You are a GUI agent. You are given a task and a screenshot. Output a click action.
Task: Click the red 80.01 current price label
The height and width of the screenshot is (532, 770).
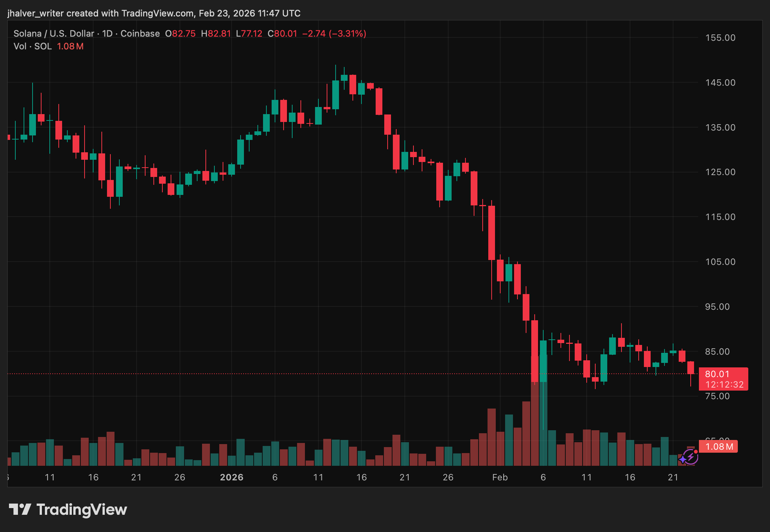[717, 374]
